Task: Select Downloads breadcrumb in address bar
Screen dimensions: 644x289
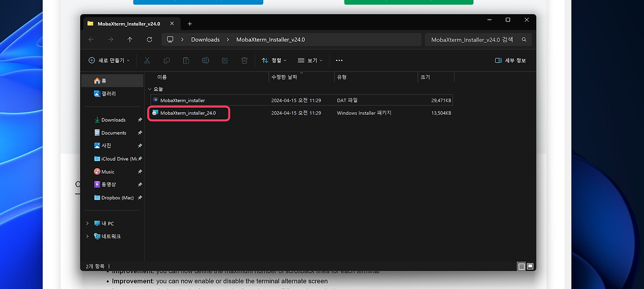Action: click(x=205, y=39)
